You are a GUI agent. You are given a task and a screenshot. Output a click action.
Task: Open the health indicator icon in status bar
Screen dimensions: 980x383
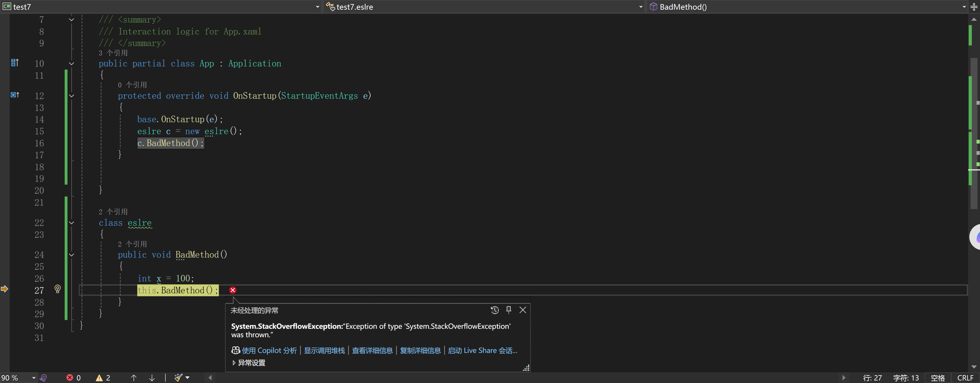(43, 378)
